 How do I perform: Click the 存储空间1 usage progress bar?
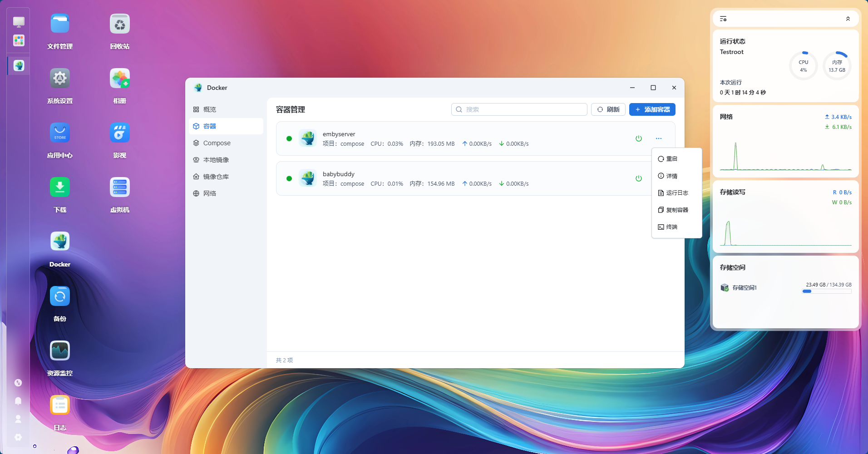pos(827,291)
